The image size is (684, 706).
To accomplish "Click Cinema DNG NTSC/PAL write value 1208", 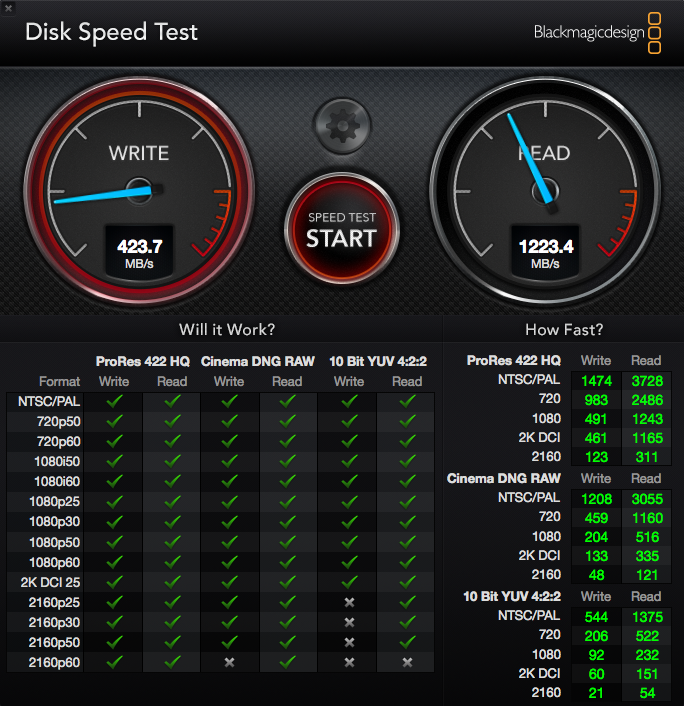I will [x=596, y=499].
